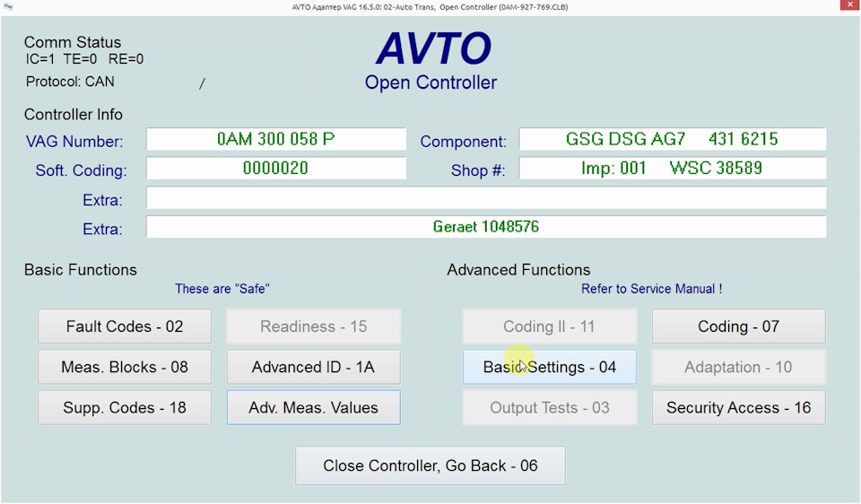The width and height of the screenshot is (861, 504).
Task: Click the empty first Extra field
Action: (x=486, y=197)
